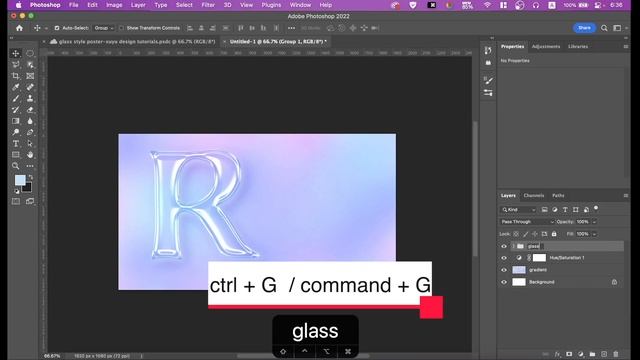Hide the glass group layer
Viewport: 640px width, 360px height.
tap(504, 246)
